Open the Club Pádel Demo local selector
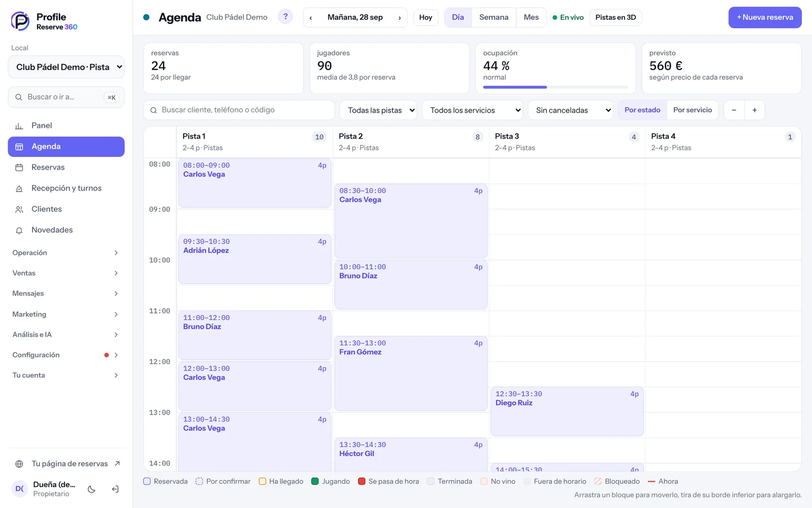Image resolution: width=812 pixels, height=508 pixels. click(66, 67)
